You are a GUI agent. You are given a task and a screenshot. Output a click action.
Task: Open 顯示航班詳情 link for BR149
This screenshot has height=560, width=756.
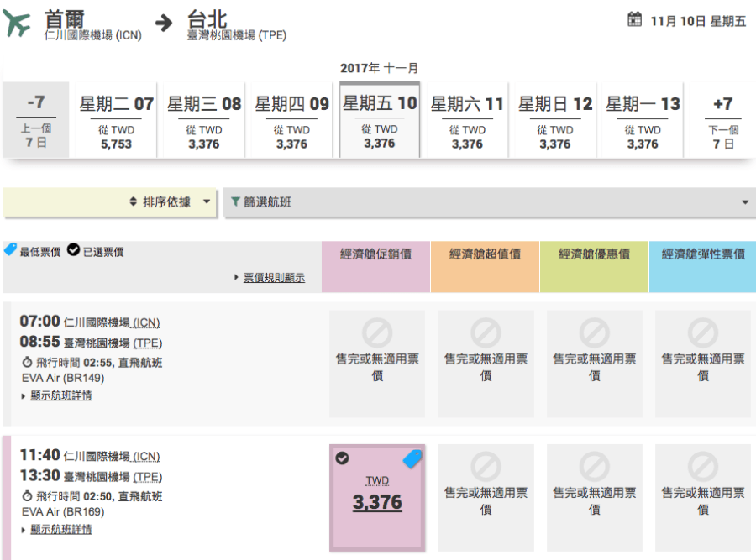61,395
